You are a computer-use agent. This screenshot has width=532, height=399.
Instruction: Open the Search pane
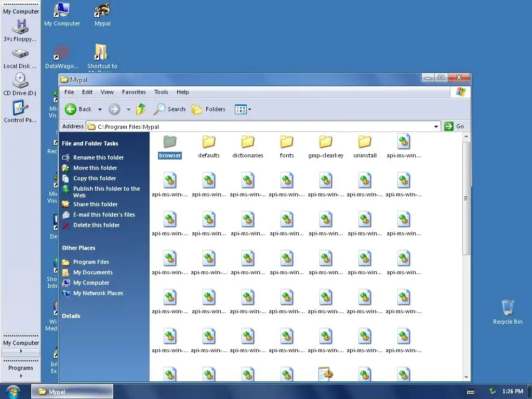[x=169, y=109]
